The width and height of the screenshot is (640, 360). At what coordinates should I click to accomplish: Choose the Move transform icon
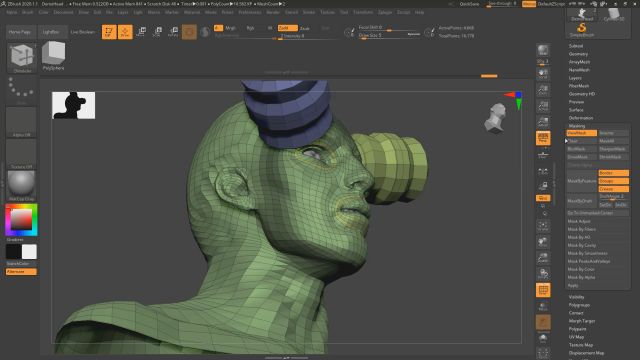(x=142, y=32)
